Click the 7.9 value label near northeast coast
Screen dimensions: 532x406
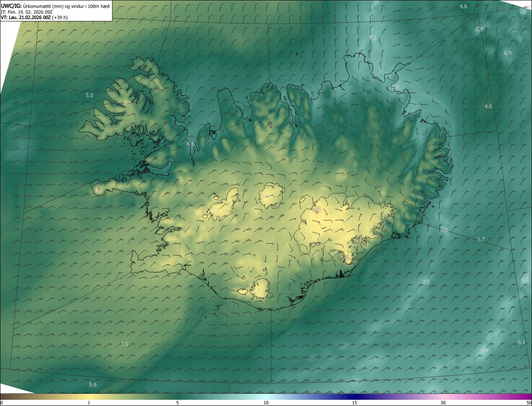(x=395, y=87)
